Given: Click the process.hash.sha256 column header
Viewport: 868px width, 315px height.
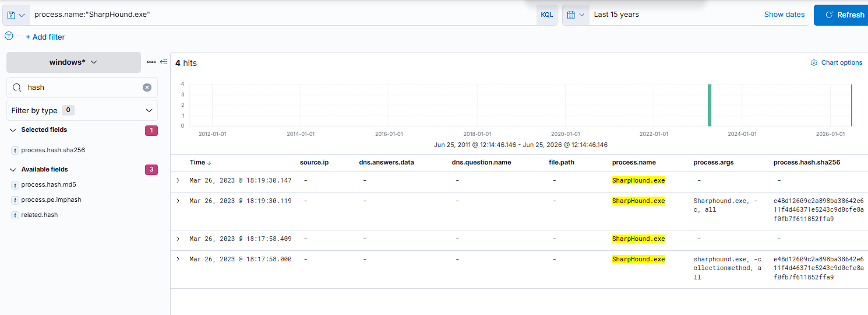Looking at the screenshot, I should pos(807,162).
